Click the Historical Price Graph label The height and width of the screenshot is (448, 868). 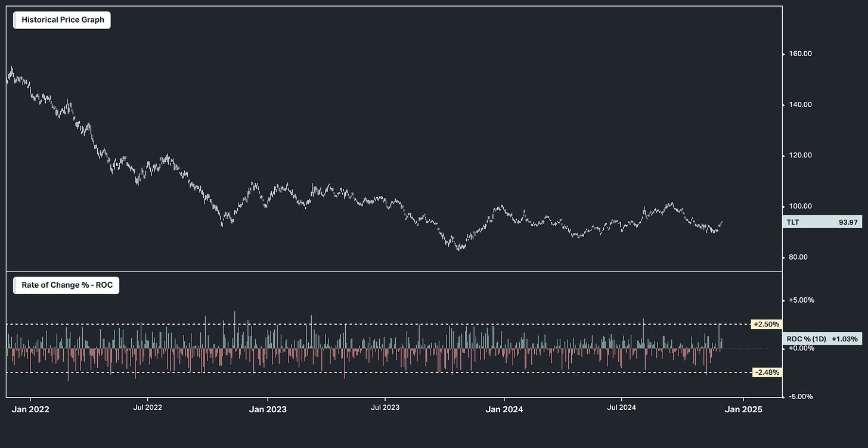(x=62, y=20)
